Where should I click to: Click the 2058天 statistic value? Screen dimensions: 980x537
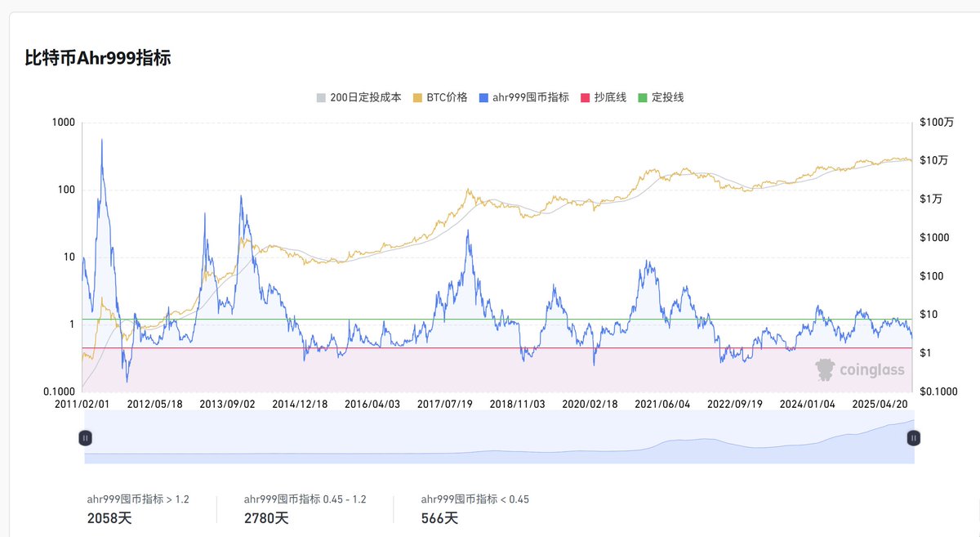pos(109,518)
